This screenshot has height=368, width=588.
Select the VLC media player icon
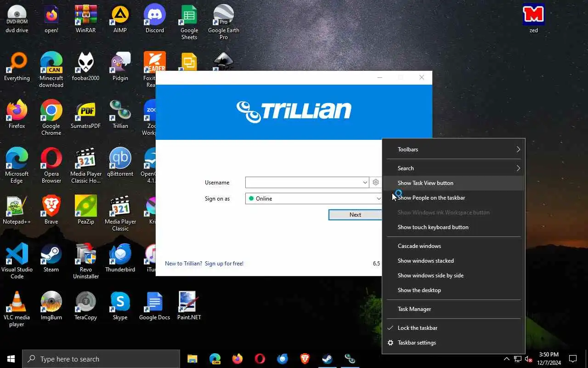[x=17, y=309]
